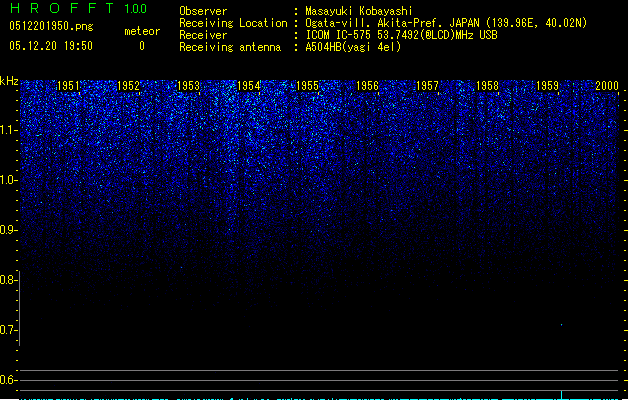Click the Receiver field label
629x400 pixels.
(203, 35)
